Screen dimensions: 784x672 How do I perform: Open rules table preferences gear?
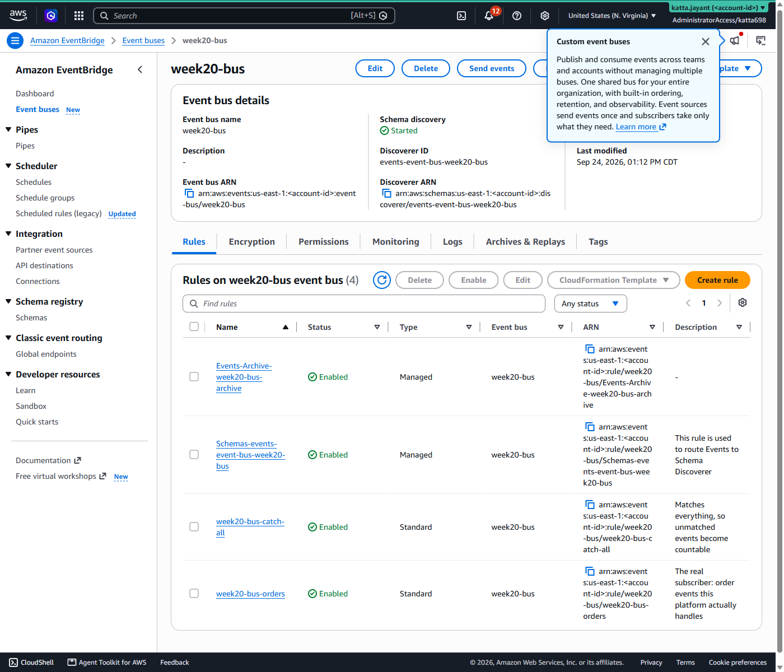tap(743, 302)
